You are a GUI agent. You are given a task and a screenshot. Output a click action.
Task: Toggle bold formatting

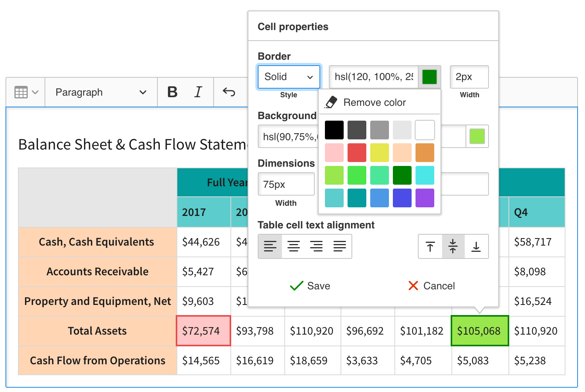(172, 92)
